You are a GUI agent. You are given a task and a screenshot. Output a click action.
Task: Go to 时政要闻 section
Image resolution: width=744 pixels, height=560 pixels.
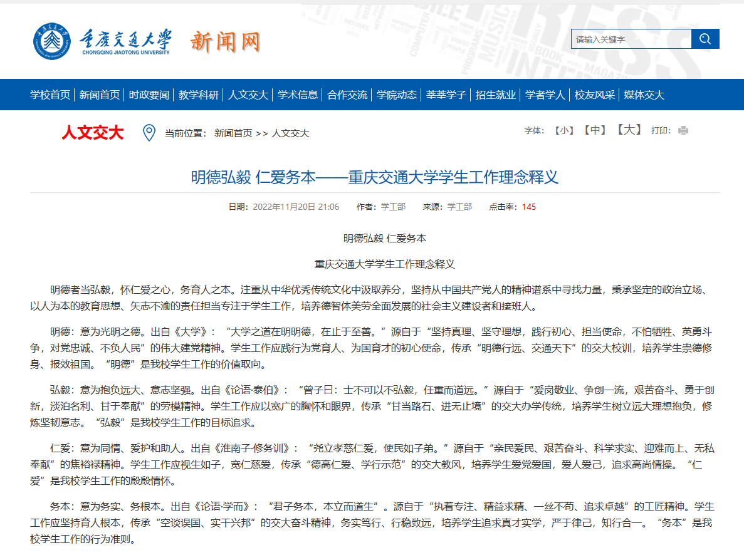tap(149, 95)
